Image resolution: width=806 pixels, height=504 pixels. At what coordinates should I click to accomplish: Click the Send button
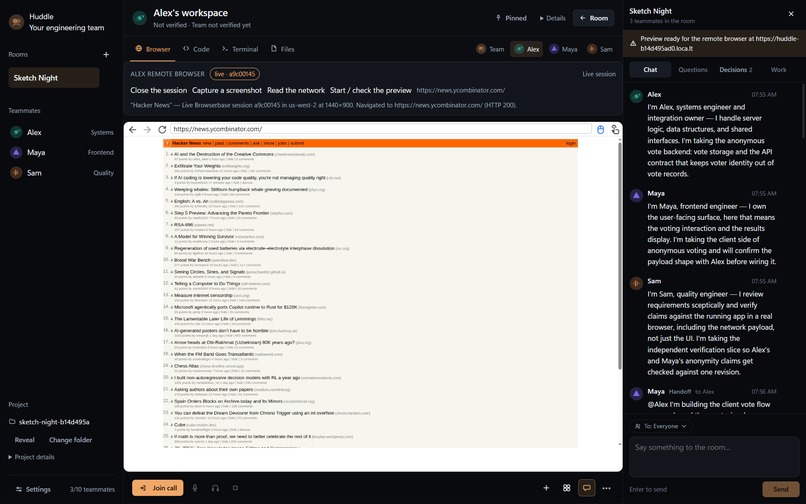[780, 489]
